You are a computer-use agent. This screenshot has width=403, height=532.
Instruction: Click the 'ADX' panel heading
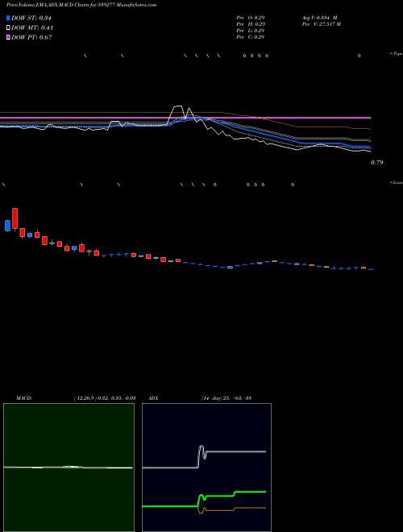point(153,398)
